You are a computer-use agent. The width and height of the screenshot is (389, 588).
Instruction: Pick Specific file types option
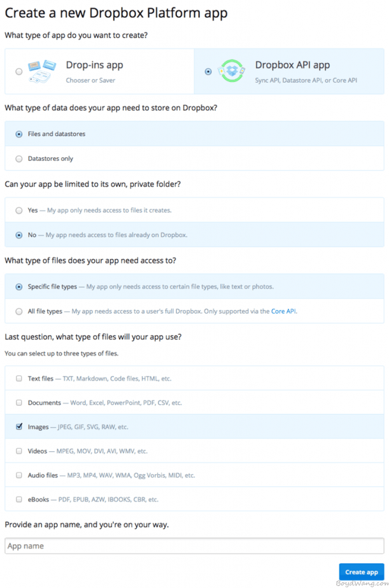(x=19, y=286)
